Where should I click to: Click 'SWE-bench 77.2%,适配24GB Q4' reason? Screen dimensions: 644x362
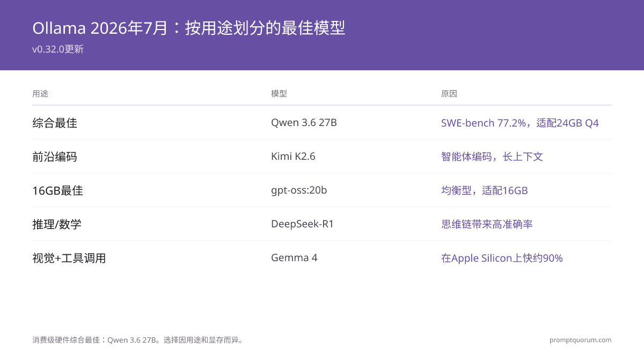pyautogui.click(x=520, y=123)
